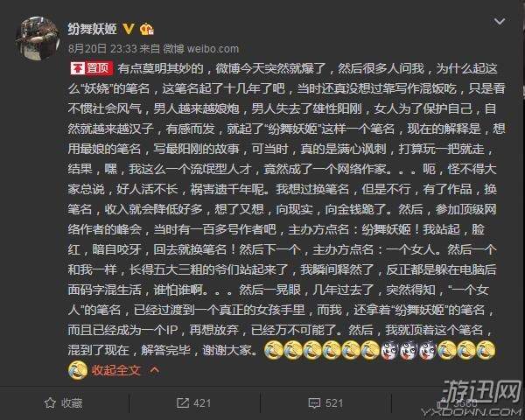525x420 pixels.
Task: Click 收起全文 to collapse the full text
Action: (x=115, y=370)
